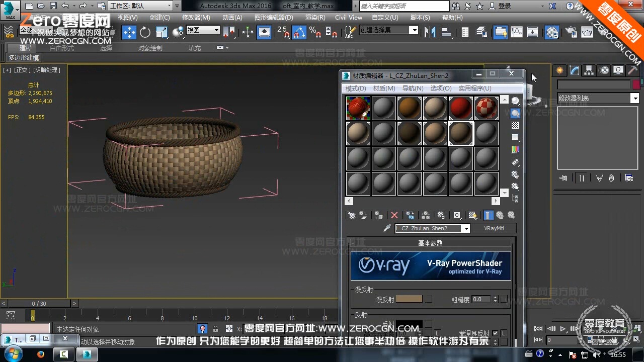This screenshot has width=644, height=362.
Task: Click Sample Type sphere icon in Material Editor
Action: (x=515, y=101)
